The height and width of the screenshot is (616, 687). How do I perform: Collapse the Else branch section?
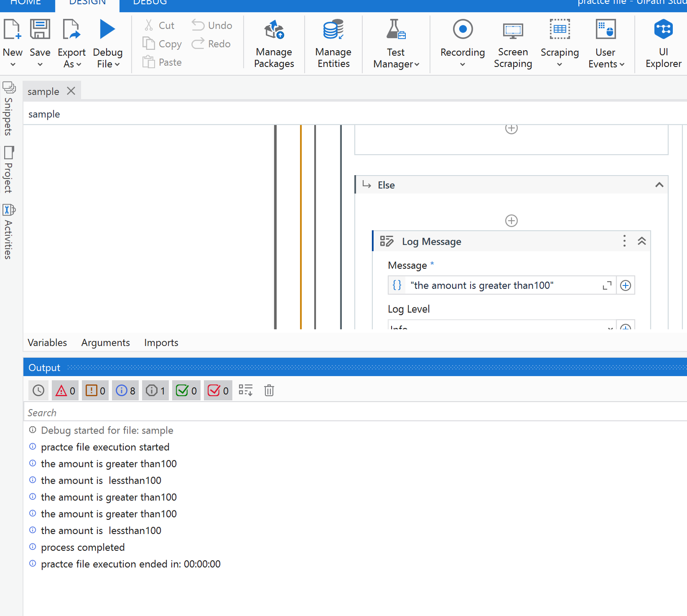click(x=659, y=185)
